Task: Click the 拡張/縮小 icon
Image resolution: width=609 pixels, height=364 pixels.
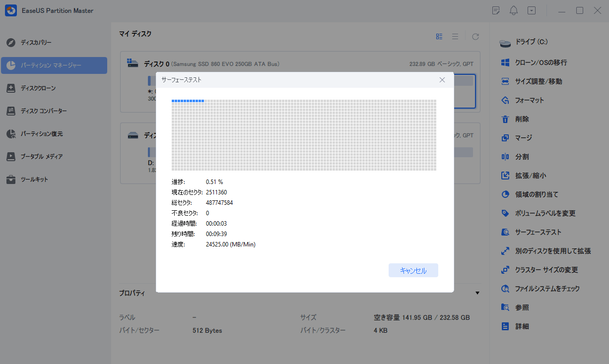Action: [505, 176]
